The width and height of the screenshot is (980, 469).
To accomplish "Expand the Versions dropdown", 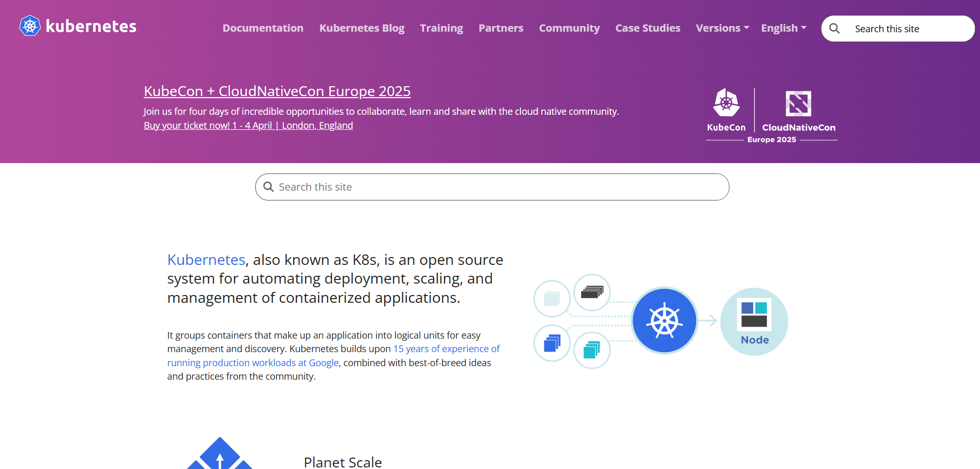I will (x=722, y=28).
